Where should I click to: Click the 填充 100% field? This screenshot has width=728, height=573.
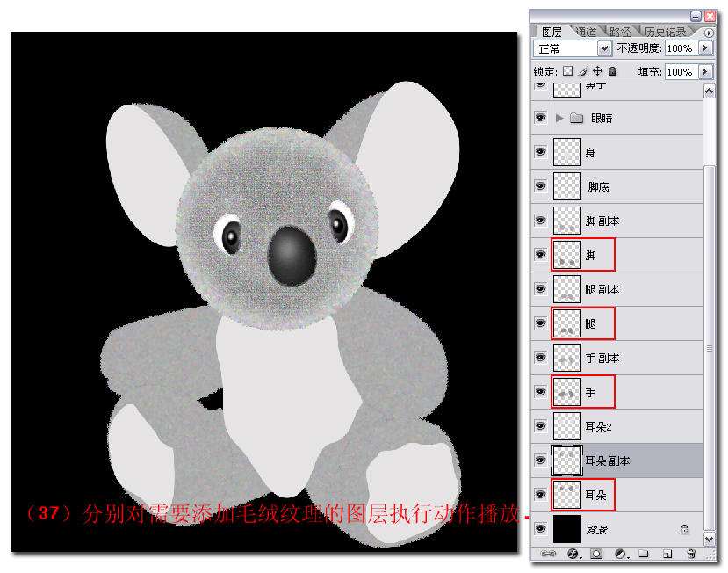click(x=681, y=72)
